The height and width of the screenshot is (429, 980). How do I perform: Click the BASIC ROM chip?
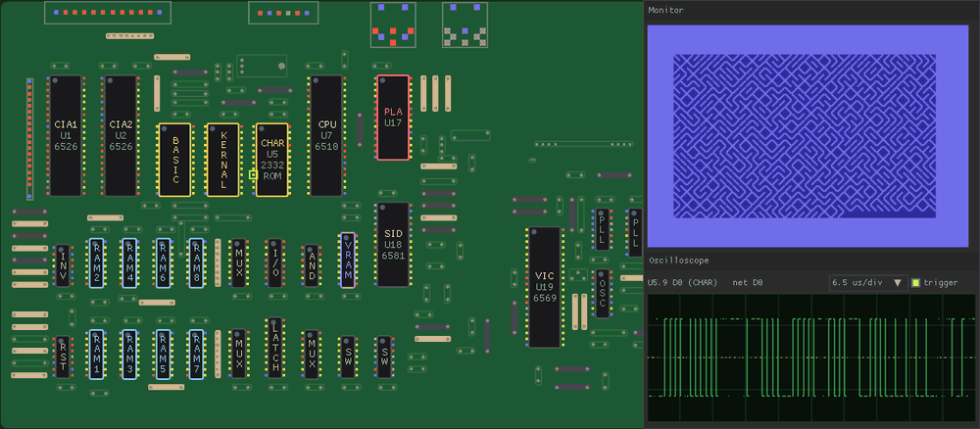[x=175, y=160]
